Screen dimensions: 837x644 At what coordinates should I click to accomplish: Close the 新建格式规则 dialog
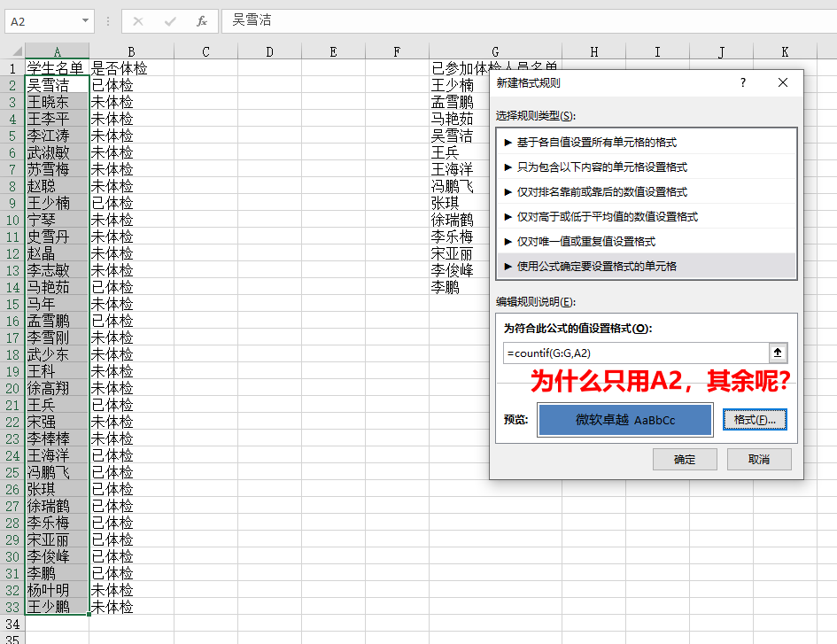point(782,83)
